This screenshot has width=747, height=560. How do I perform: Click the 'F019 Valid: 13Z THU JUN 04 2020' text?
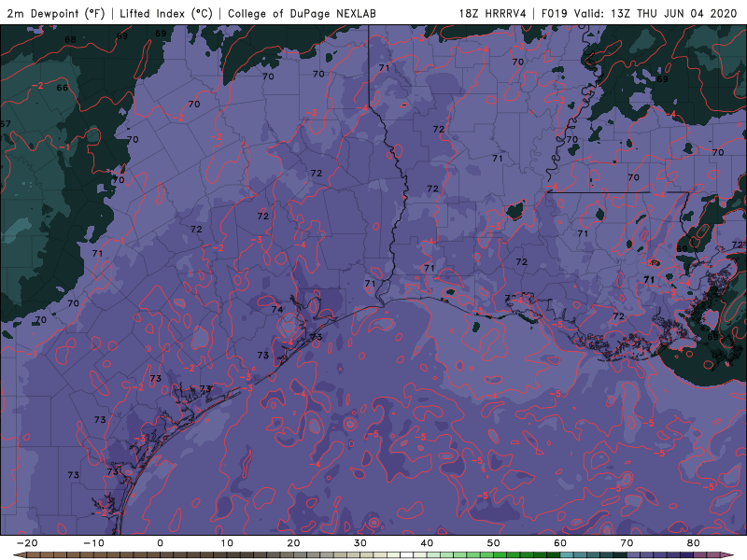[x=639, y=13]
